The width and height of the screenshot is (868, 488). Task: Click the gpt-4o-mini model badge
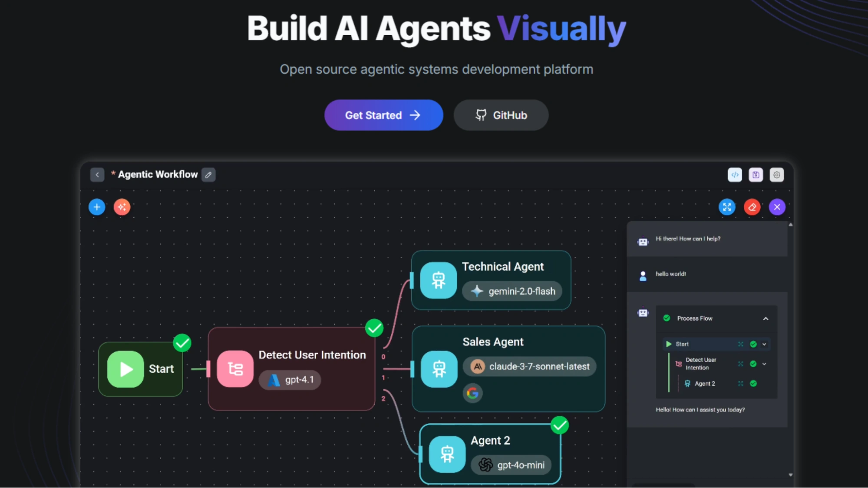(x=511, y=465)
